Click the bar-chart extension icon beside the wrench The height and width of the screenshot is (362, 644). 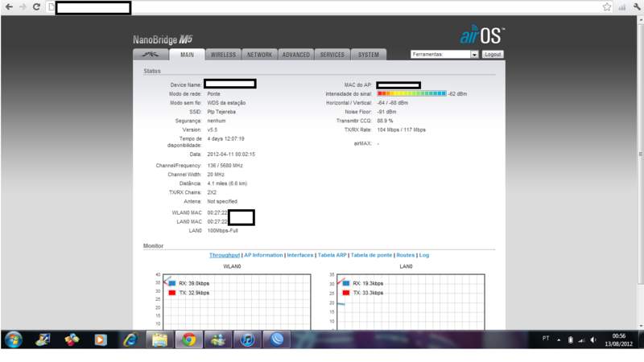pos(622,7)
